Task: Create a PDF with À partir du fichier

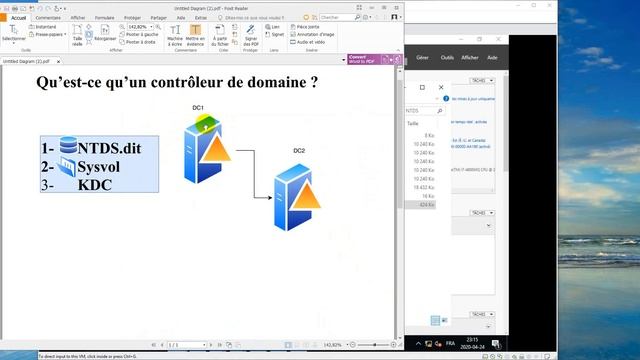Action: pyautogui.click(x=220, y=35)
